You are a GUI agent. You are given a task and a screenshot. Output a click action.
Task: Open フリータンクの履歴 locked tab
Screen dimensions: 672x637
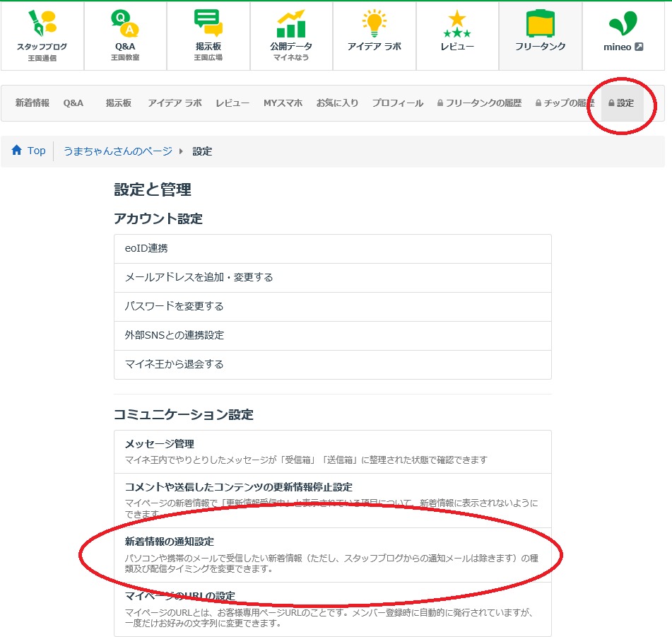tap(479, 103)
